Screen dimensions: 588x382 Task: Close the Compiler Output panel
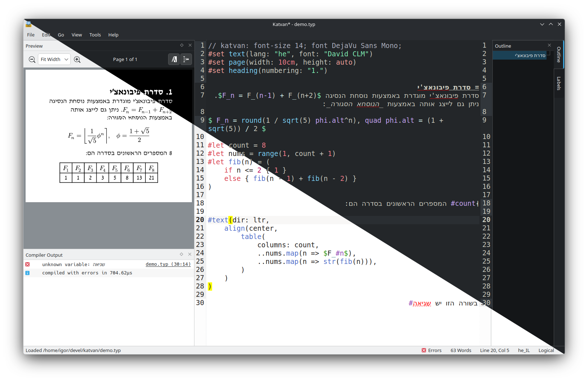(x=190, y=255)
